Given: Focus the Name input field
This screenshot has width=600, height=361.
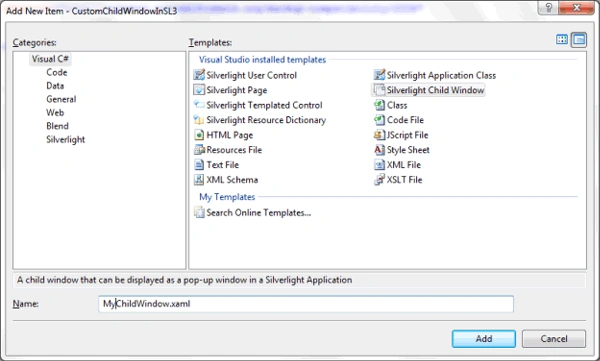Looking at the screenshot, I should click(306, 304).
